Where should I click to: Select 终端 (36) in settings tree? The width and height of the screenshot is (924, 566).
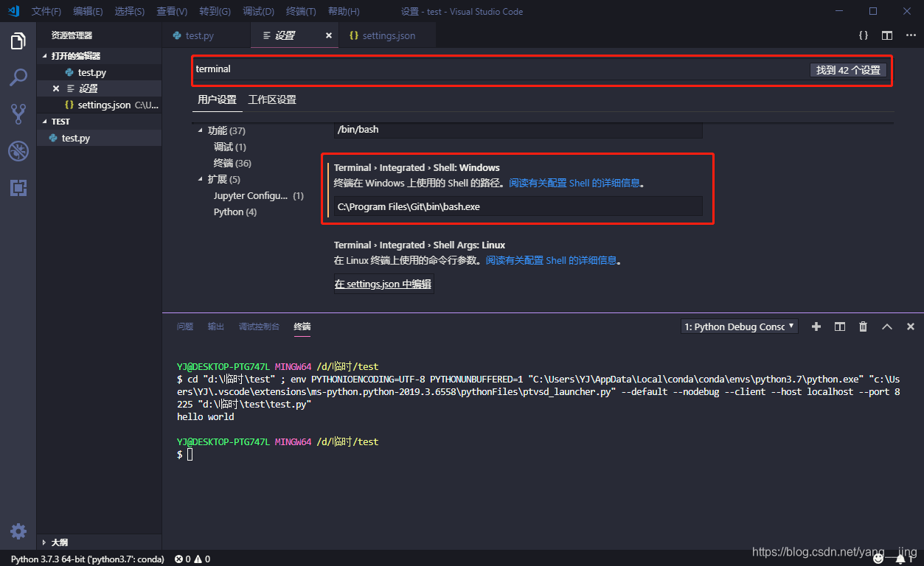pos(232,163)
